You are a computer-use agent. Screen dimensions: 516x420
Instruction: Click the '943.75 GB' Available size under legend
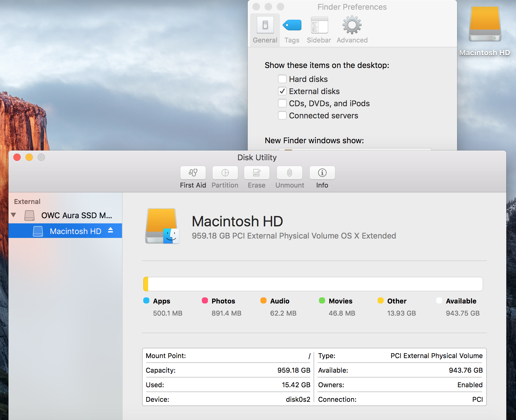click(x=463, y=313)
